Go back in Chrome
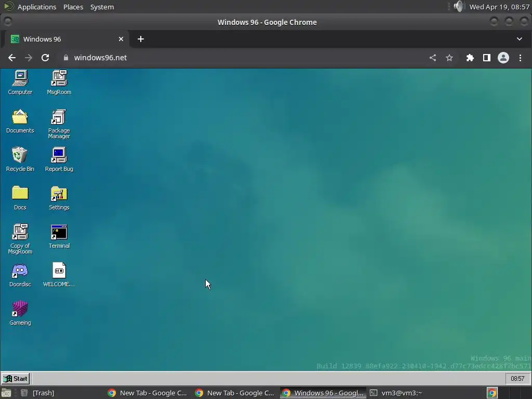 12,58
